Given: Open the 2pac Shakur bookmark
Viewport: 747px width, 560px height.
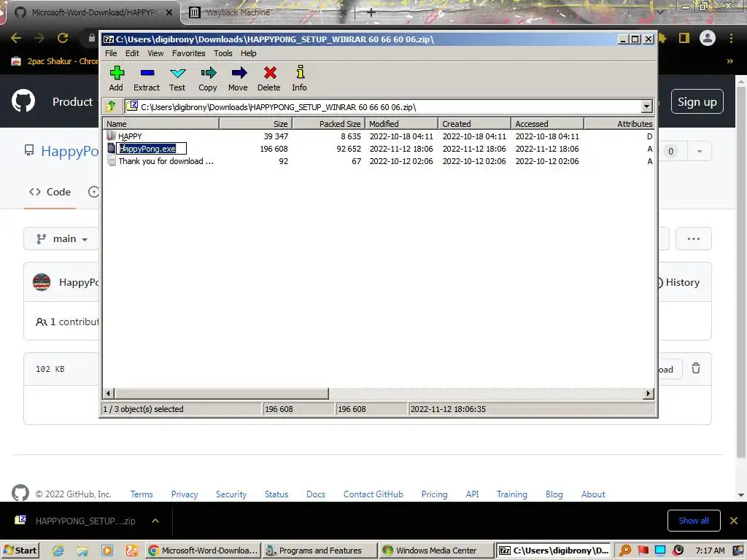Looking at the screenshot, I should click(x=55, y=61).
